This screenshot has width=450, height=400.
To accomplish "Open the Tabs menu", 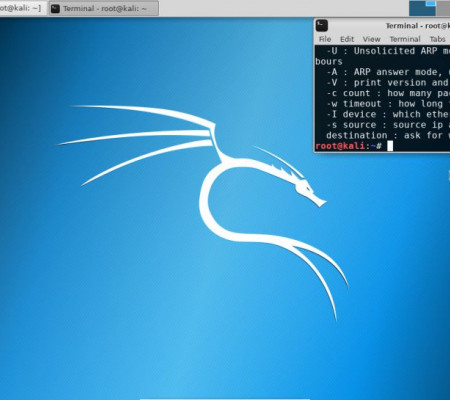I will 437,39.
